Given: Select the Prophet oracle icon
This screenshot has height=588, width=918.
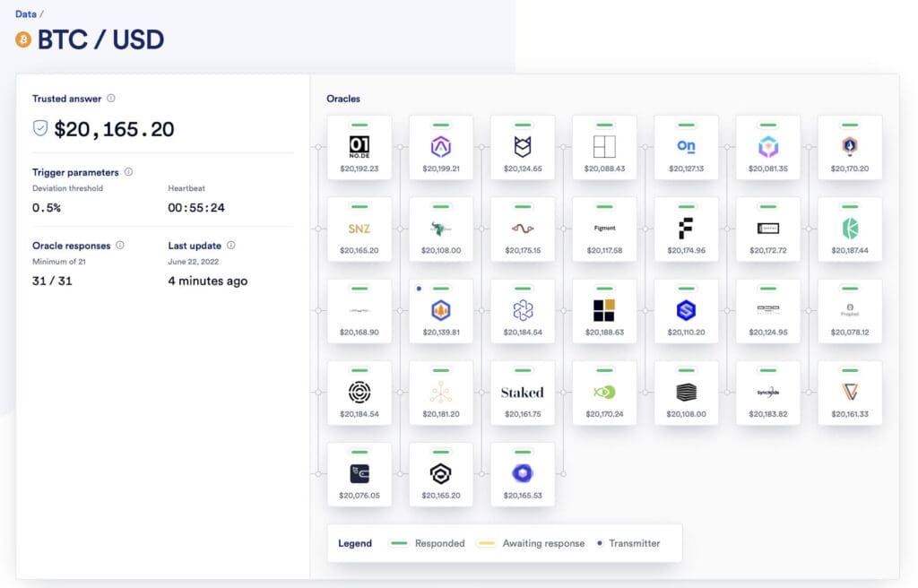Looking at the screenshot, I should [850, 310].
